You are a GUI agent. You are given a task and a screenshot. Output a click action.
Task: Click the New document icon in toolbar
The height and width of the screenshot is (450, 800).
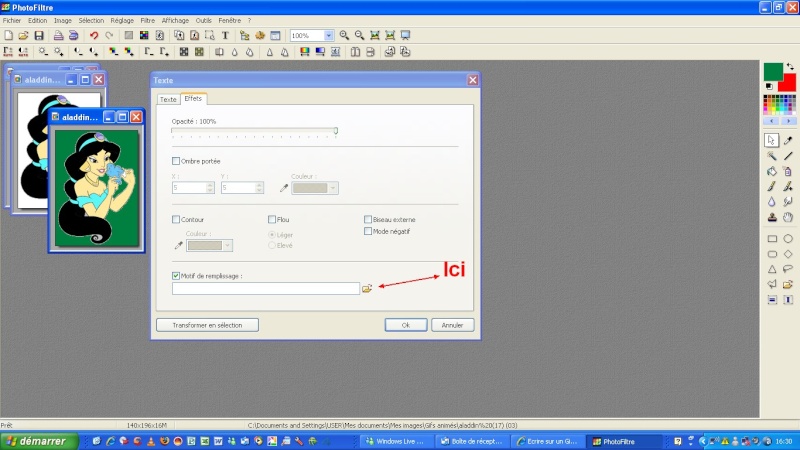point(9,35)
